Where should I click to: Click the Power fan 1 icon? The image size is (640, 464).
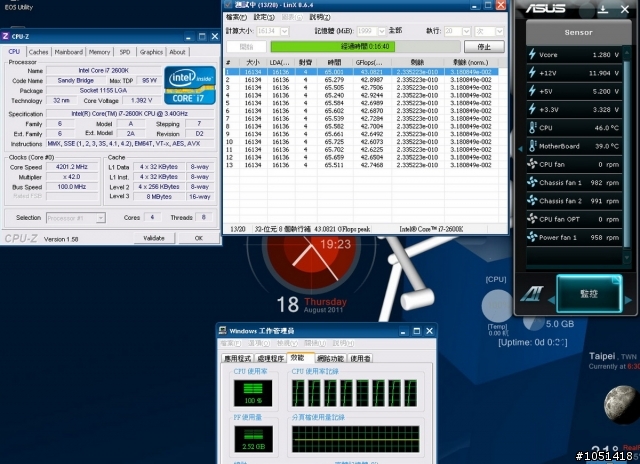pyautogui.click(x=532, y=237)
